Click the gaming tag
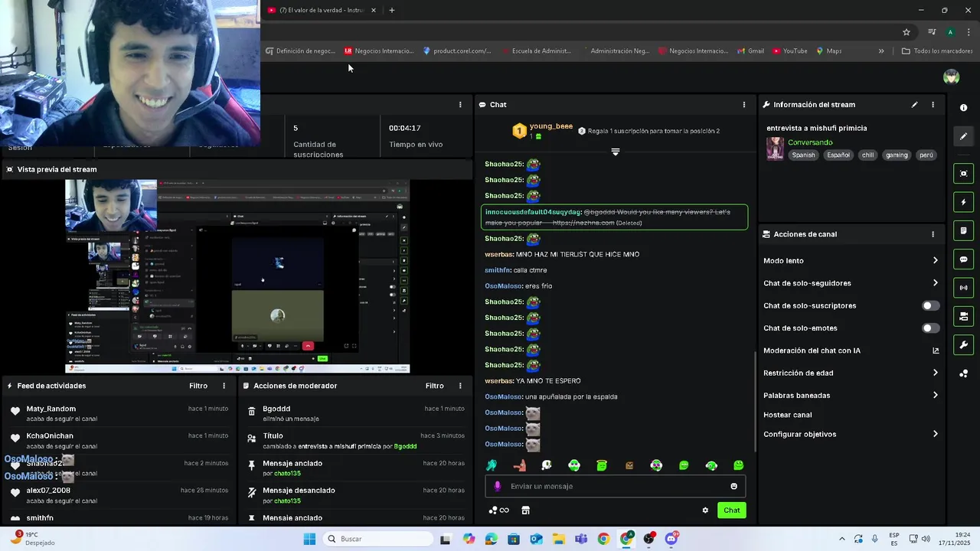The width and height of the screenshot is (980, 551). point(897,155)
